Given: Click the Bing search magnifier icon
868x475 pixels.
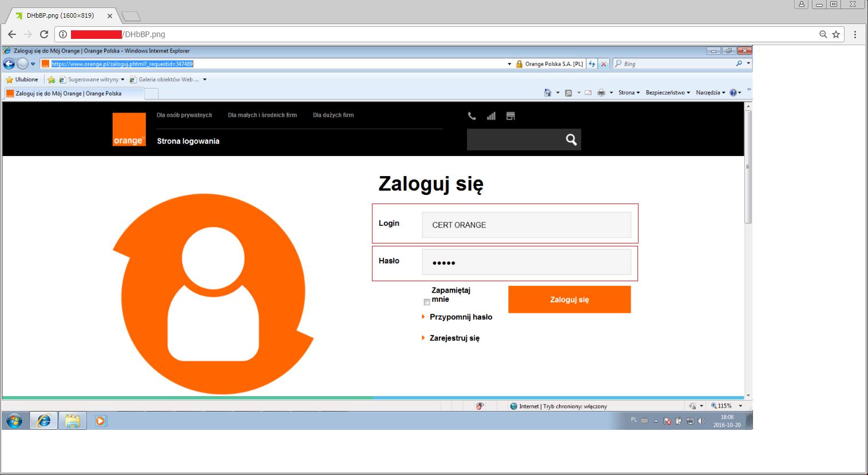Looking at the screenshot, I should (740, 63).
